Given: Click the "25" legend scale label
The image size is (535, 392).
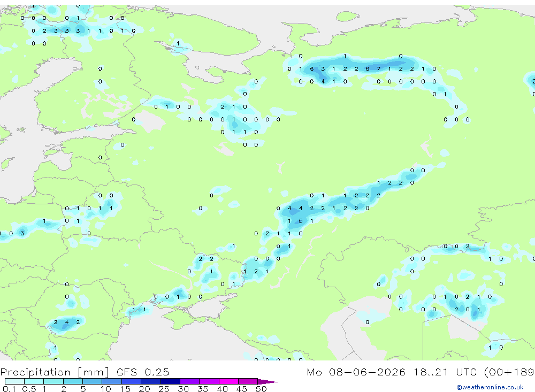Looking at the screenshot, I should (x=164, y=389).
